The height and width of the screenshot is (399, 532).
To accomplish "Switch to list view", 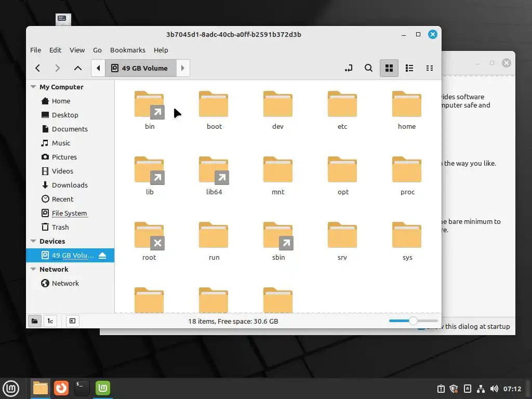I will [409, 68].
